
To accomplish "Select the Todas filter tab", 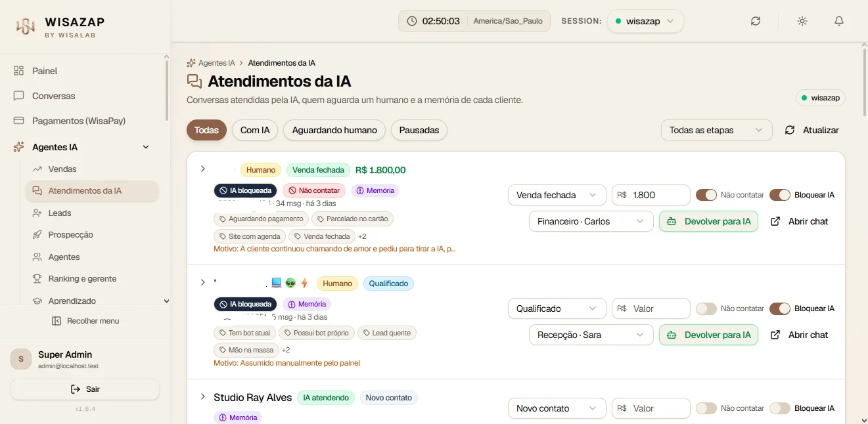I will (x=206, y=130).
